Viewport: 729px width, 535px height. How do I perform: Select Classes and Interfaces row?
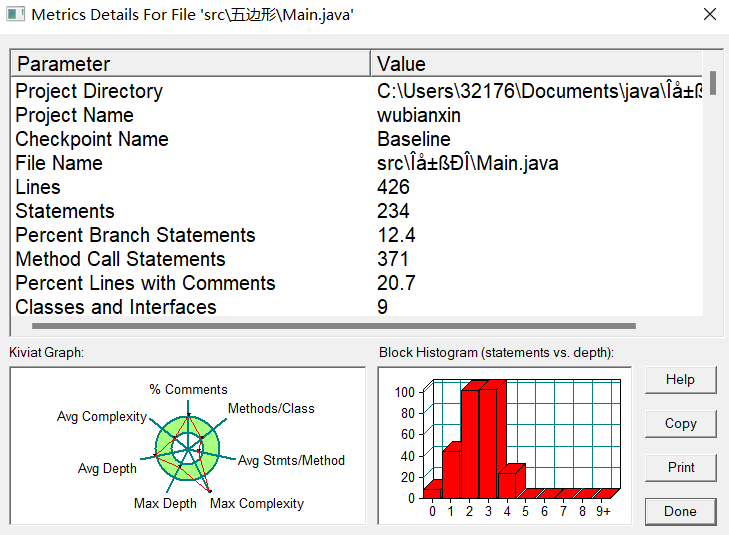click(357, 307)
